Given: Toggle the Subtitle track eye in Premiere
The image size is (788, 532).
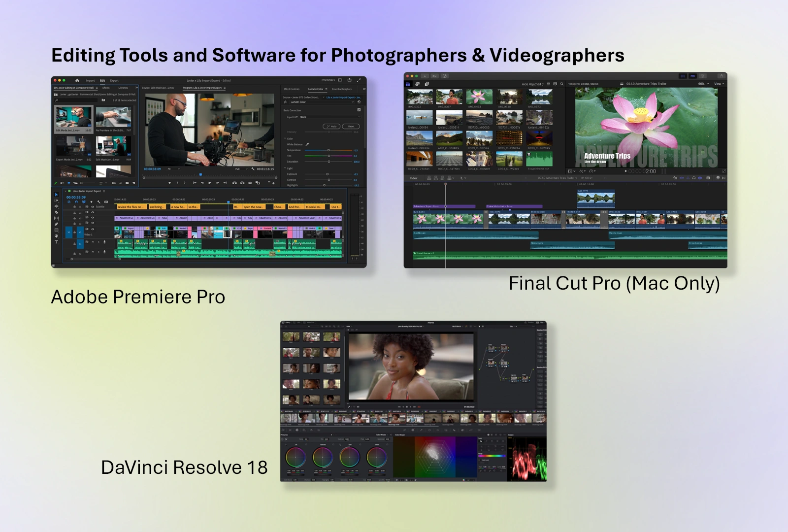Looking at the screenshot, I should 93,207.
